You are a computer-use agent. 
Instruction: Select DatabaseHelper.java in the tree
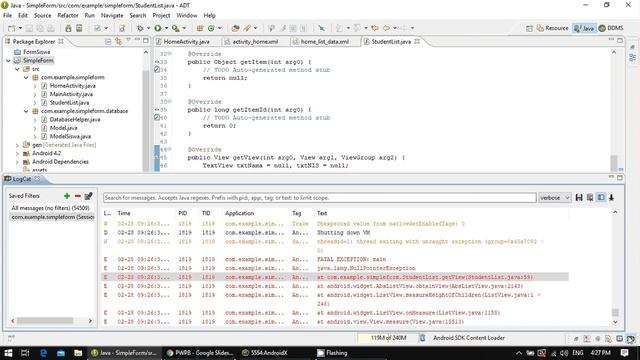coord(75,120)
